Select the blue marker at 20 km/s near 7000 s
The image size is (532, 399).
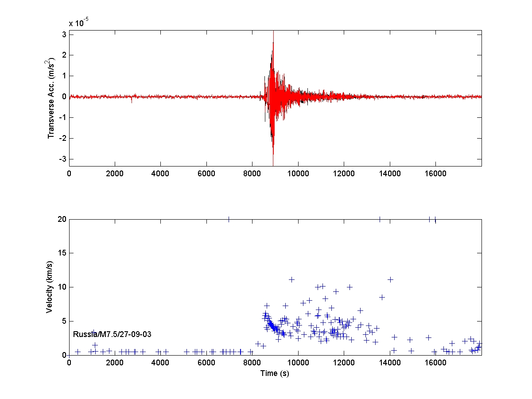point(229,219)
